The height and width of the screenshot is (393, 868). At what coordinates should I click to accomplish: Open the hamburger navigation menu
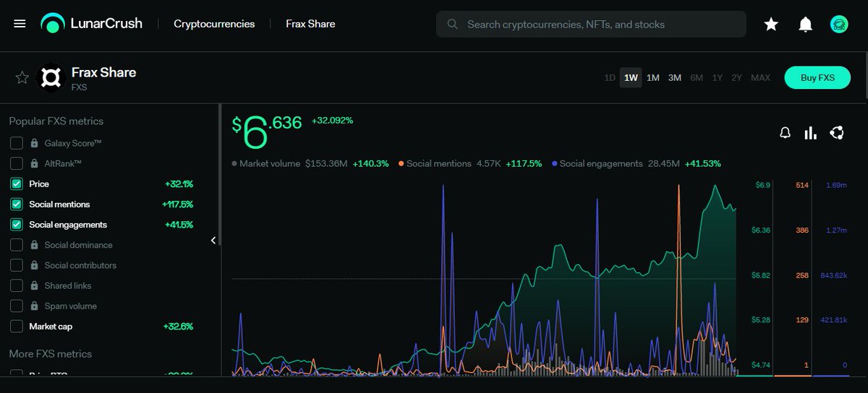tap(20, 24)
